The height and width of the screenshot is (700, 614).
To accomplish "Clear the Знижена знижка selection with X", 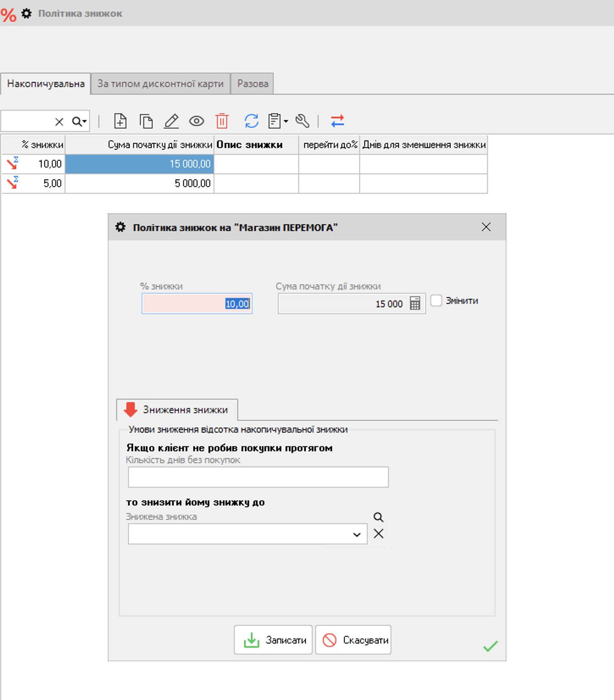I will coord(379,533).
